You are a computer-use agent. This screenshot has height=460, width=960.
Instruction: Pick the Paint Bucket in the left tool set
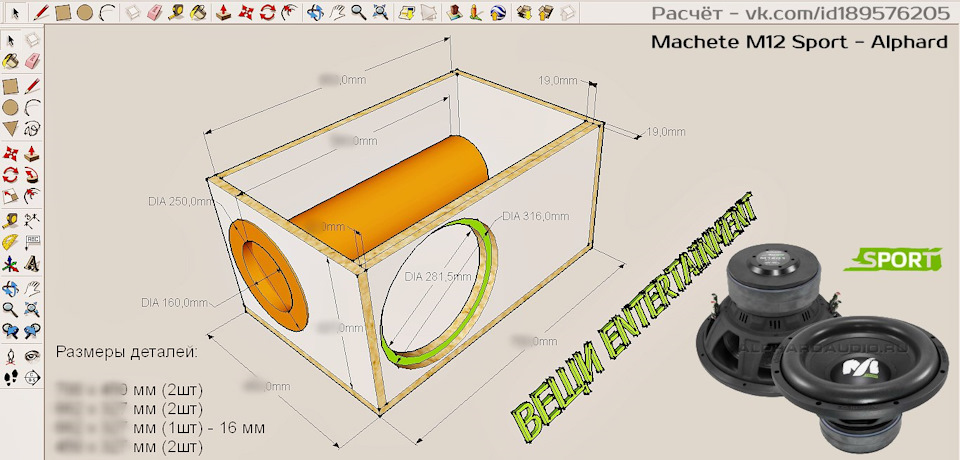coord(10,61)
